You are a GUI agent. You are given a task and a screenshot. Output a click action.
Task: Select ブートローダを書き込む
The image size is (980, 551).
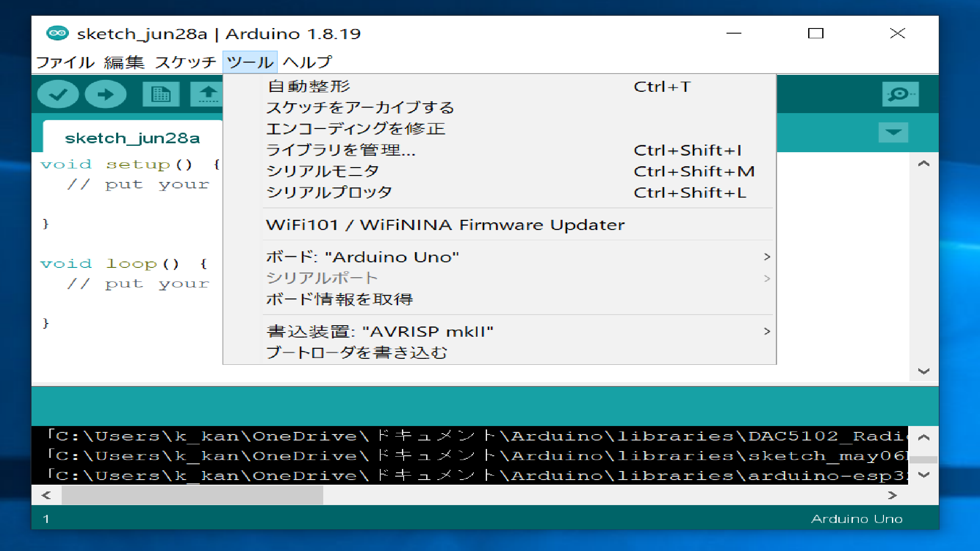pyautogui.click(x=499, y=352)
